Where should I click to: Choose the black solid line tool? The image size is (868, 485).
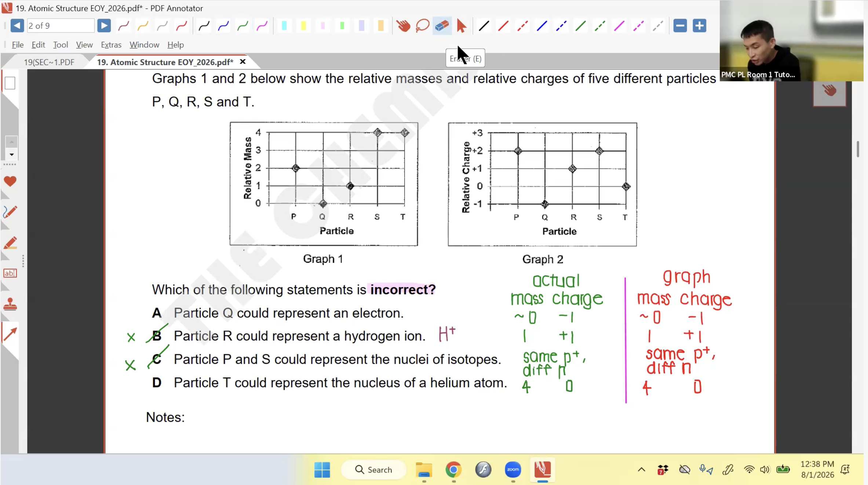pos(484,26)
